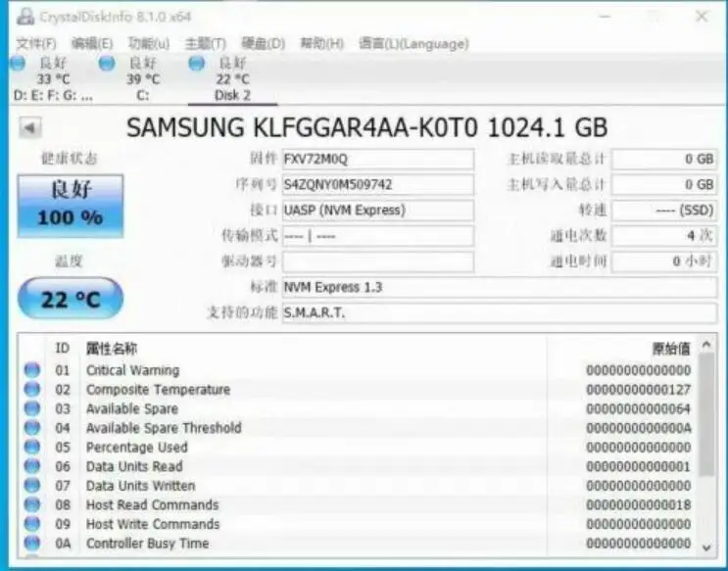Click status circle beside Host Write Commands
This screenshot has height=571, width=728.
(32, 524)
